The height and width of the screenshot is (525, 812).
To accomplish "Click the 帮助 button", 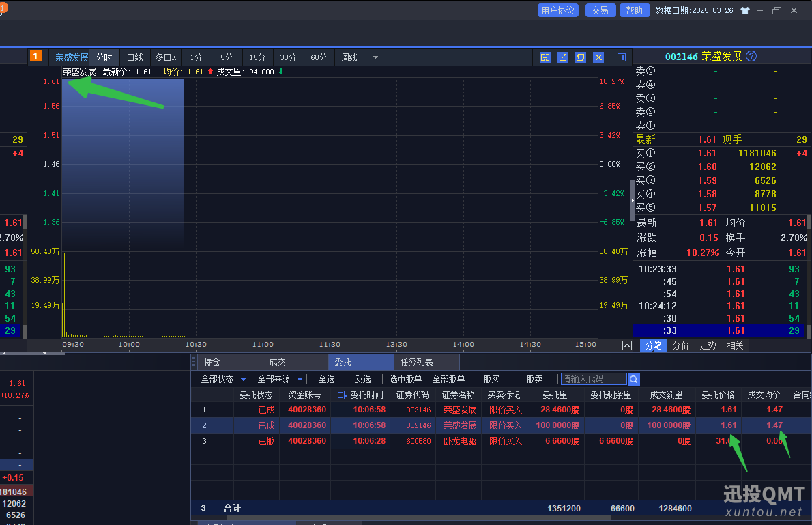I will click(635, 10).
